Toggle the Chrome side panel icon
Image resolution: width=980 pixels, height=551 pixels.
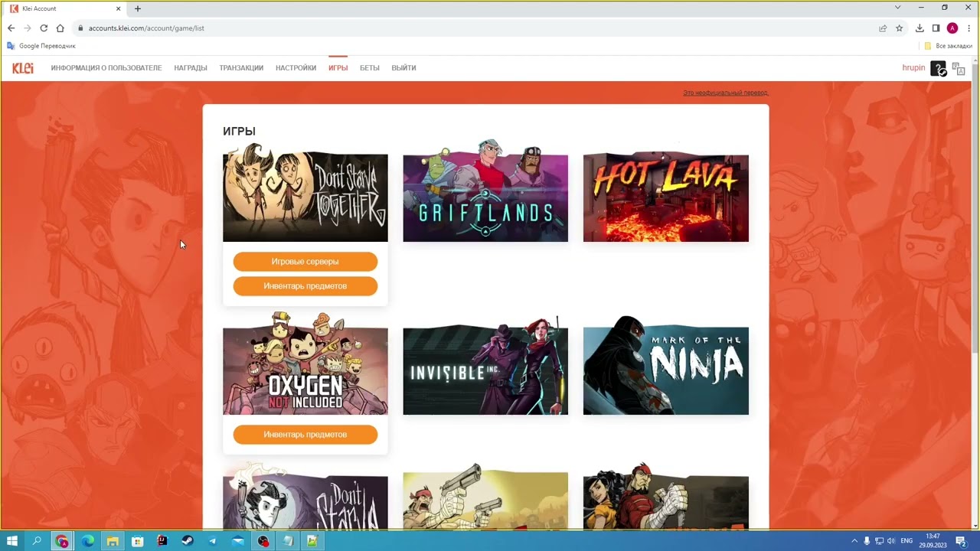click(x=936, y=28)
